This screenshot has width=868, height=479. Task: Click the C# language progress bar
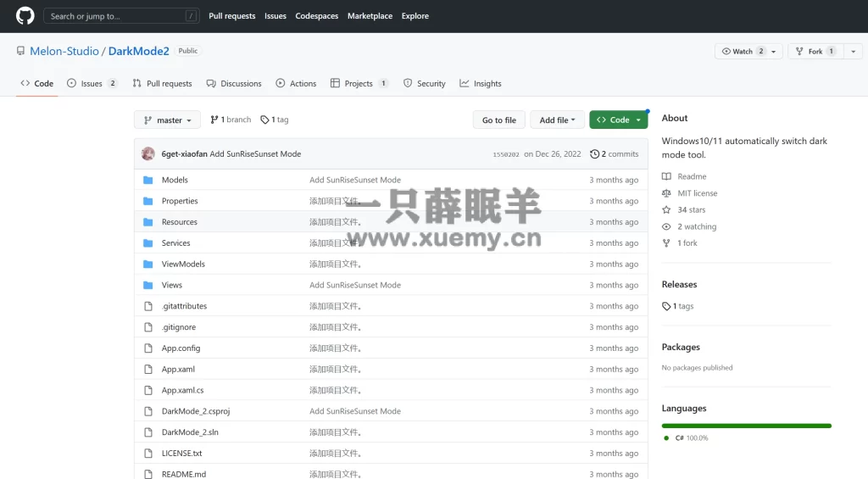point(746,426)
